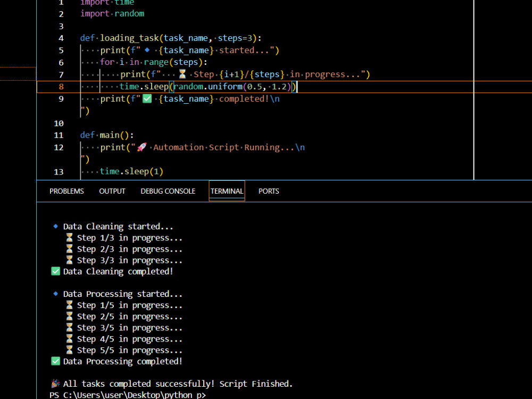The width and height of the screenshot is (532, 399).
Task: Click terminal line 'Data Processing started...'
Action: [x=118, y=294]
